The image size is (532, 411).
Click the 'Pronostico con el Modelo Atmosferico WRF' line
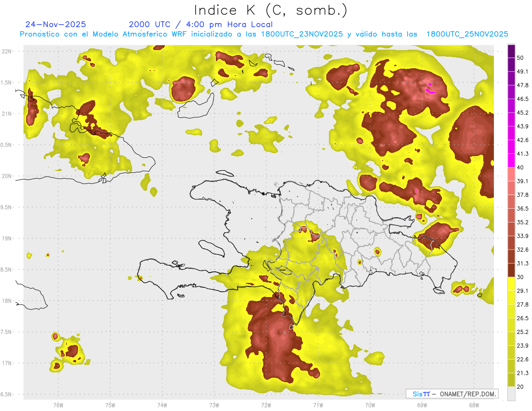click(x=264, y=34)
